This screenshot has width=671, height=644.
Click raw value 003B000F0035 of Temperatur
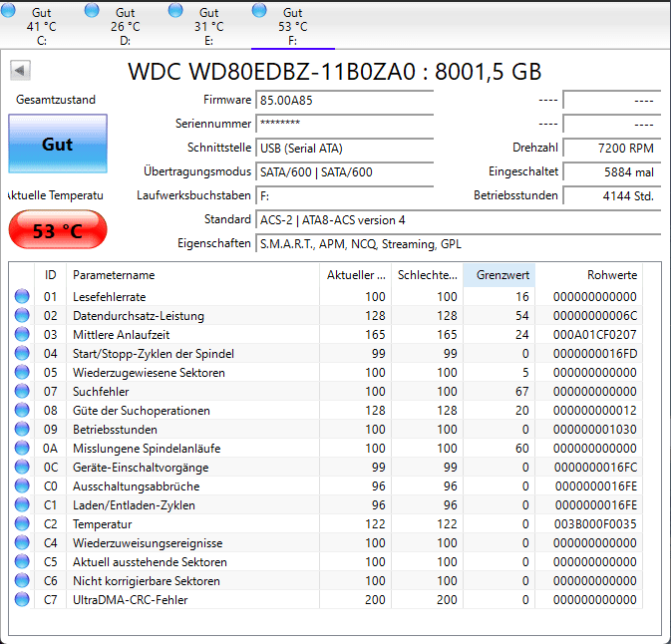(x=595, y=523)
